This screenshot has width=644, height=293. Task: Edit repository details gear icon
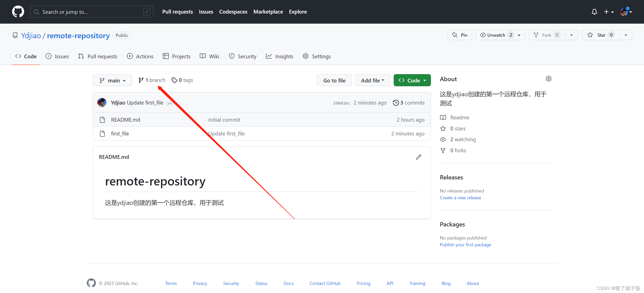(x=548, y=79)
